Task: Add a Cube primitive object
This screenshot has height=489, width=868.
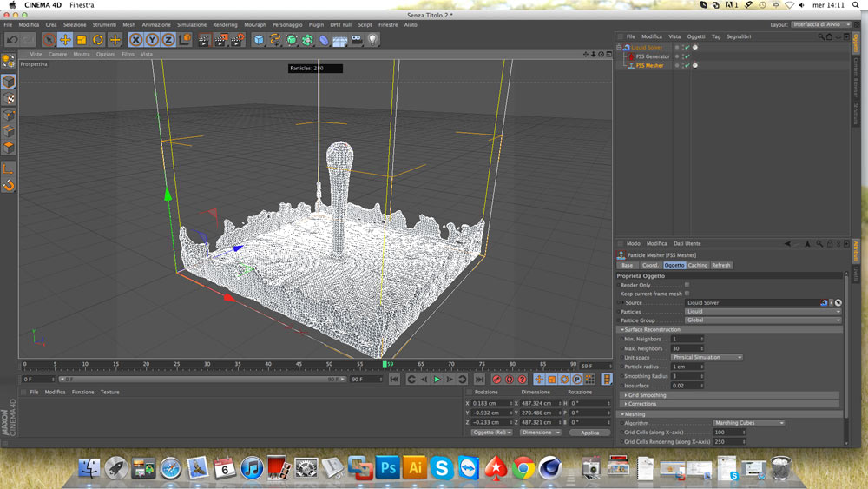Action: coord(259,40)
